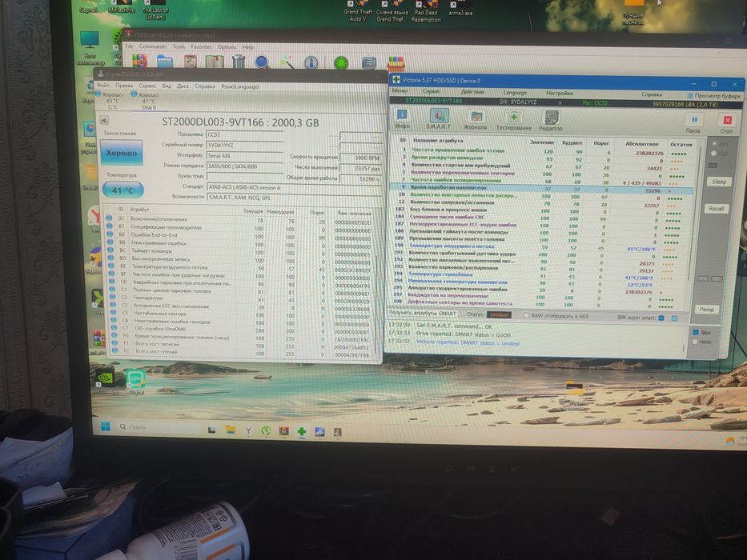Select the API radio button in Victoria
Viewport: 747px width, 560px height.
(713, 143)
